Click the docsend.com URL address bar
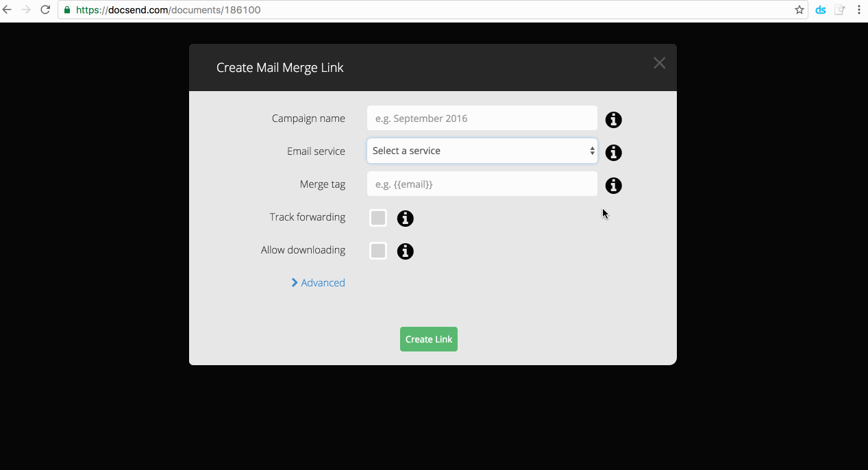The image size is (868, 470). coord(432,10)
